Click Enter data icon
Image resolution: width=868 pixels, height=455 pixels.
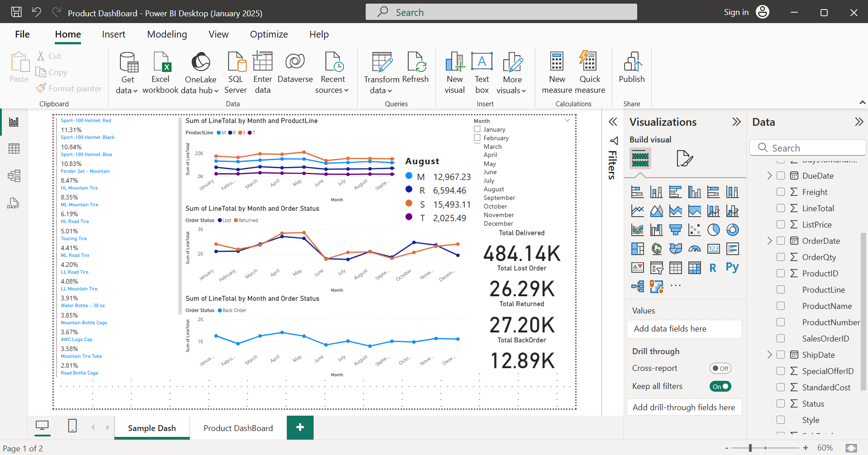click(x=262, y=62)
